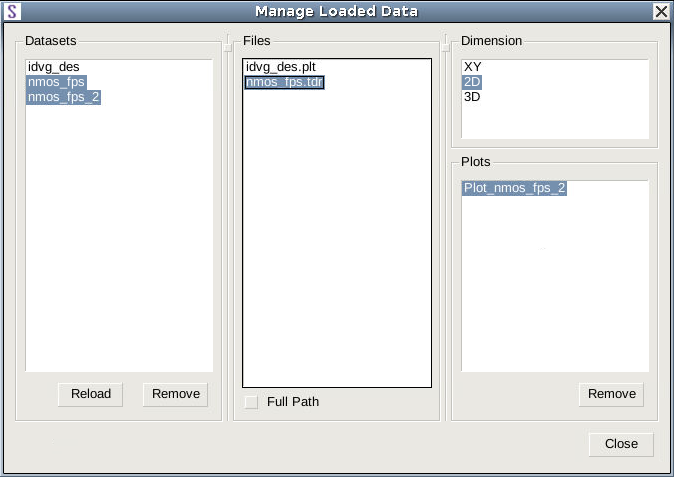This screenshot has height=477, width=674.
Task: Open the S application window menu icon
Action: point(12,12)
